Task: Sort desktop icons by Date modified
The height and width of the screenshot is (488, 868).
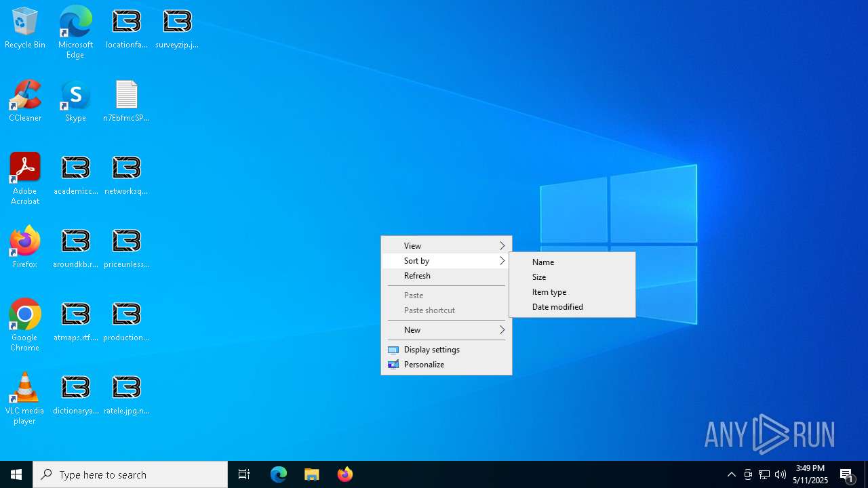Action: tap(572, 306)
